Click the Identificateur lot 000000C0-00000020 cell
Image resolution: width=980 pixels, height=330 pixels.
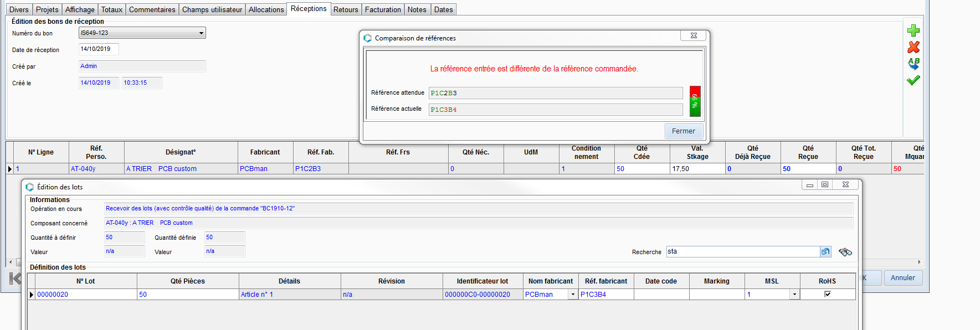click(483, 295)
